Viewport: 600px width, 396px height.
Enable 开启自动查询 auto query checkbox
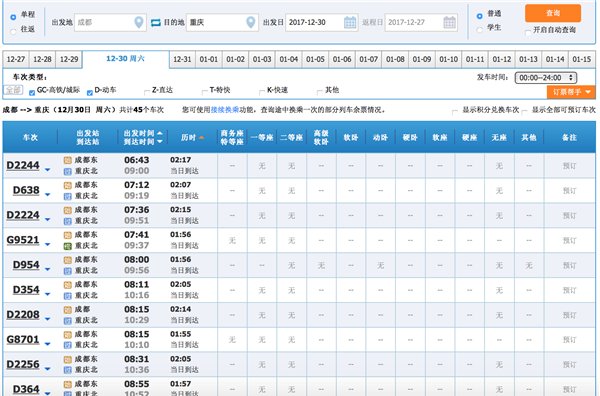coord(528,33)
